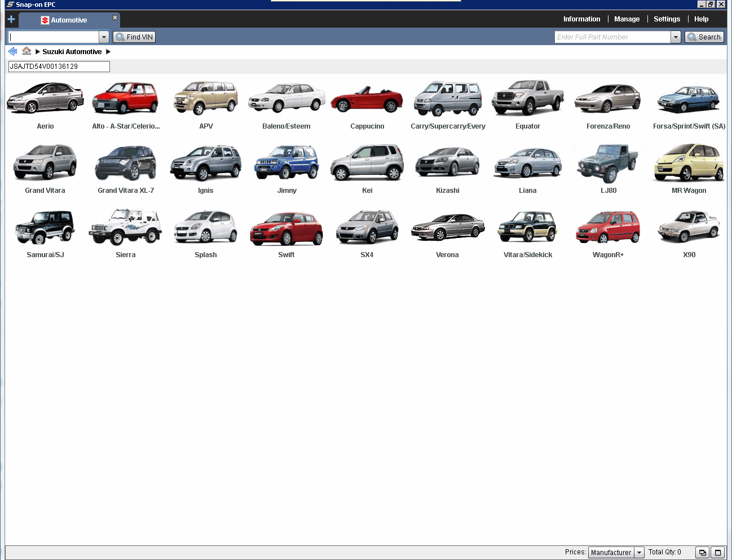Select the LJ80 truck image
The image size is (732, 560).
coord(608,162)
